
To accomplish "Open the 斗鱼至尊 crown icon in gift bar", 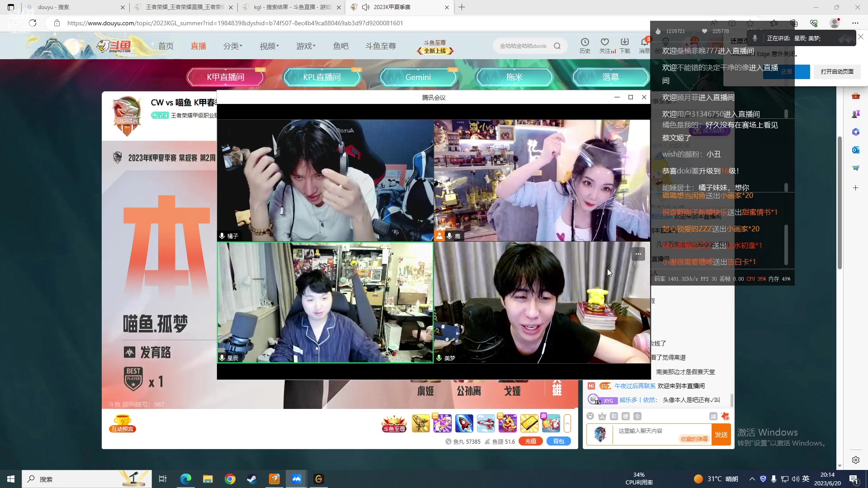I will click(394, 423).
